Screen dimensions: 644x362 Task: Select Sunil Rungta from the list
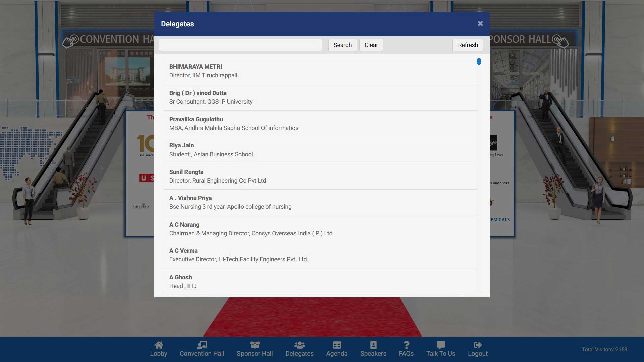click(x=320, y=176)
